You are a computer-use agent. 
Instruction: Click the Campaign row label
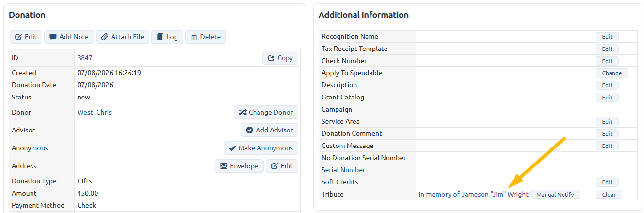337,109
